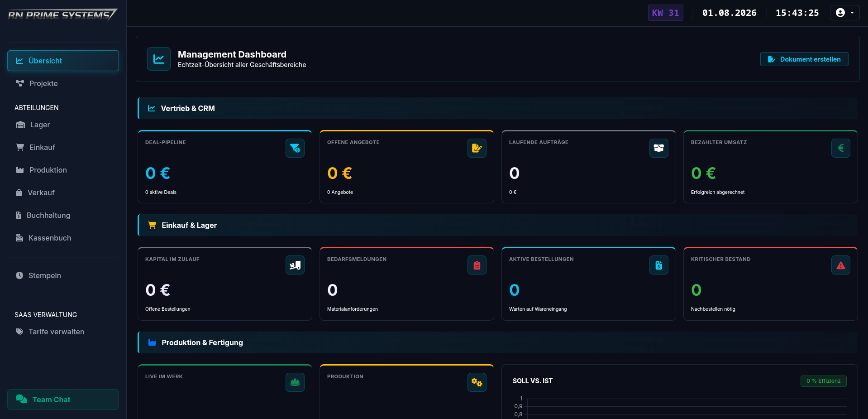Viewport: 868px width, 419px height.
Task: Click the Bezahlter Umsatz euro icon
Action: (x=841, y=148)
